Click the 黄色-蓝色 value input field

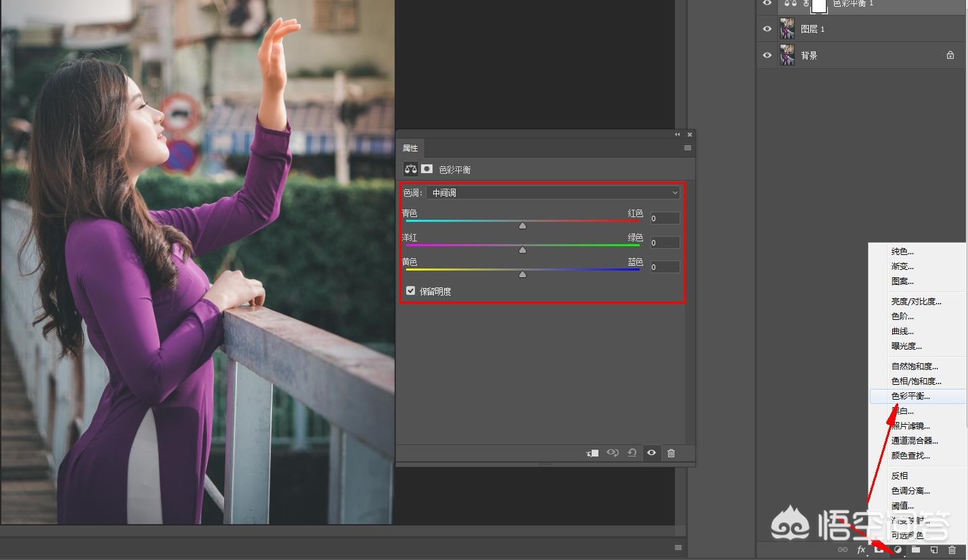pyautogui.click(x=665, y=267)
